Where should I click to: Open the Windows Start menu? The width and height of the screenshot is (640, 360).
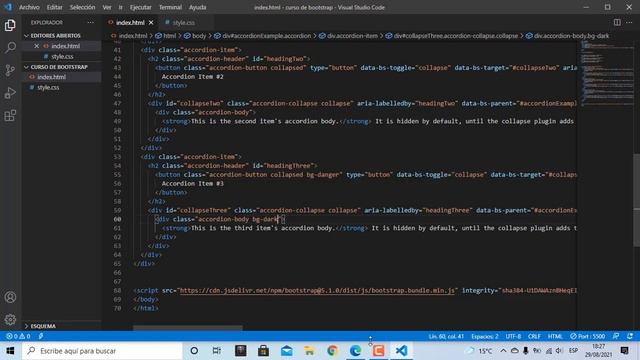click(x=10, y=351)
